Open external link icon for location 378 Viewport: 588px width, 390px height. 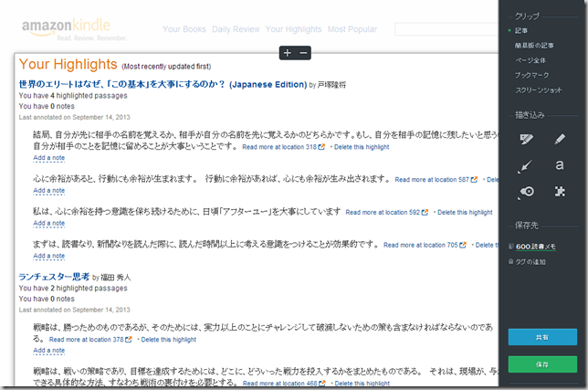129,340
